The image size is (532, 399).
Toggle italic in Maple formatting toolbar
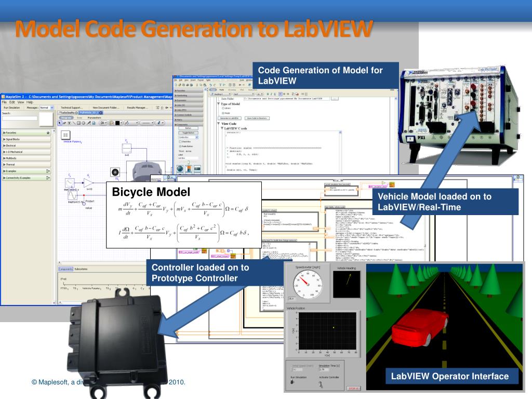272,94
